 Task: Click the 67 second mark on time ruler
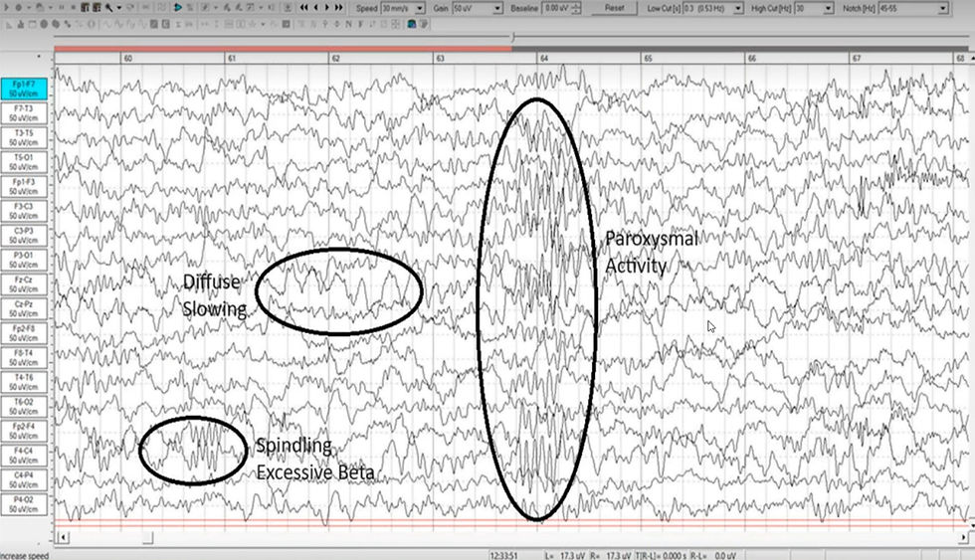point(857,58)
